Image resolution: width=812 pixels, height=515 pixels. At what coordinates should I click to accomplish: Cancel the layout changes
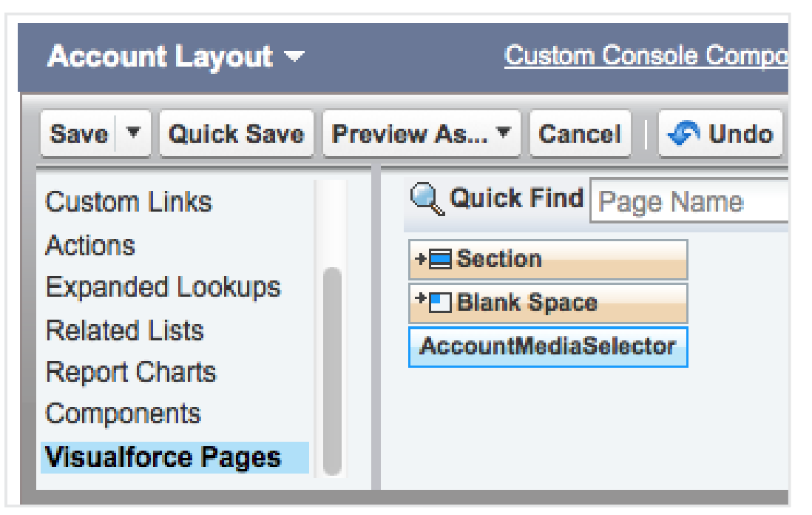[580, 134]
